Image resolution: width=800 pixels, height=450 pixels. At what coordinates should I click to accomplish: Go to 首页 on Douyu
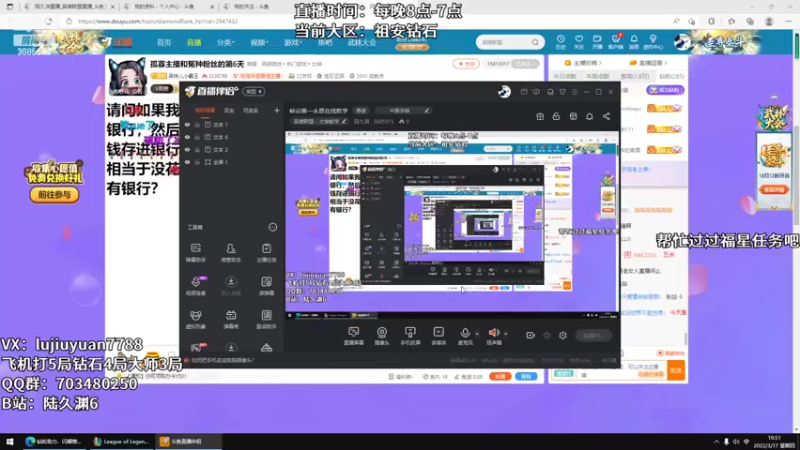[164, 42]
